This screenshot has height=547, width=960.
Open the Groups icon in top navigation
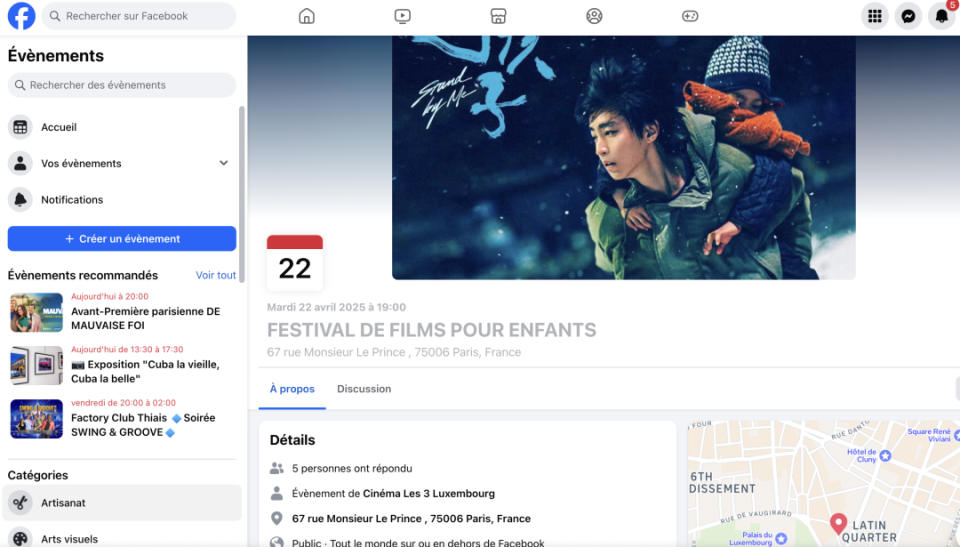(x=594, y=16)
